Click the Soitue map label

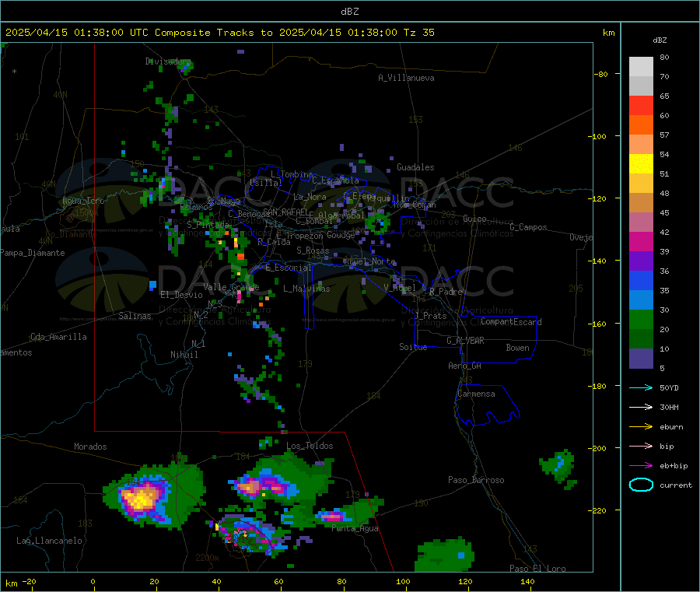pos(413,347)
